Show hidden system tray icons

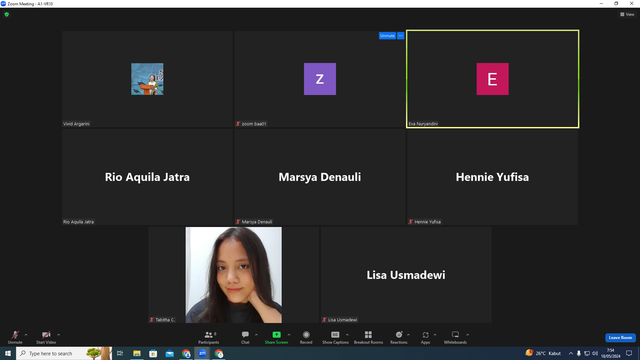[571, 353]
